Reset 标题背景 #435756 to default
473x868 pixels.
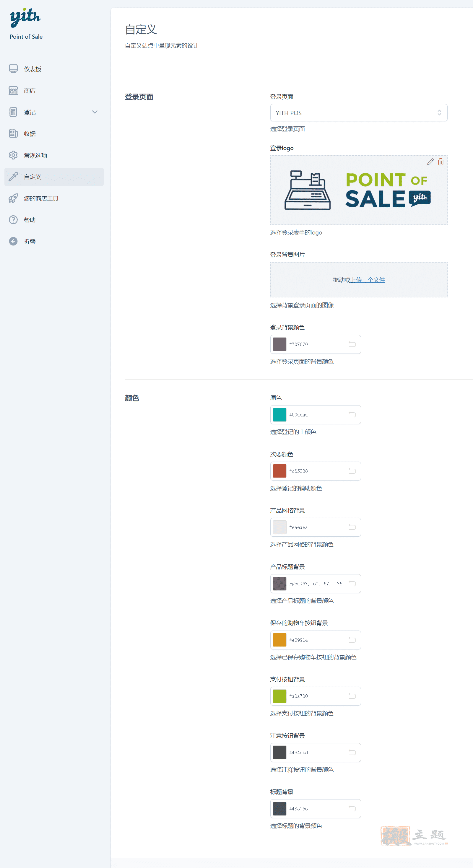(352, 809)
